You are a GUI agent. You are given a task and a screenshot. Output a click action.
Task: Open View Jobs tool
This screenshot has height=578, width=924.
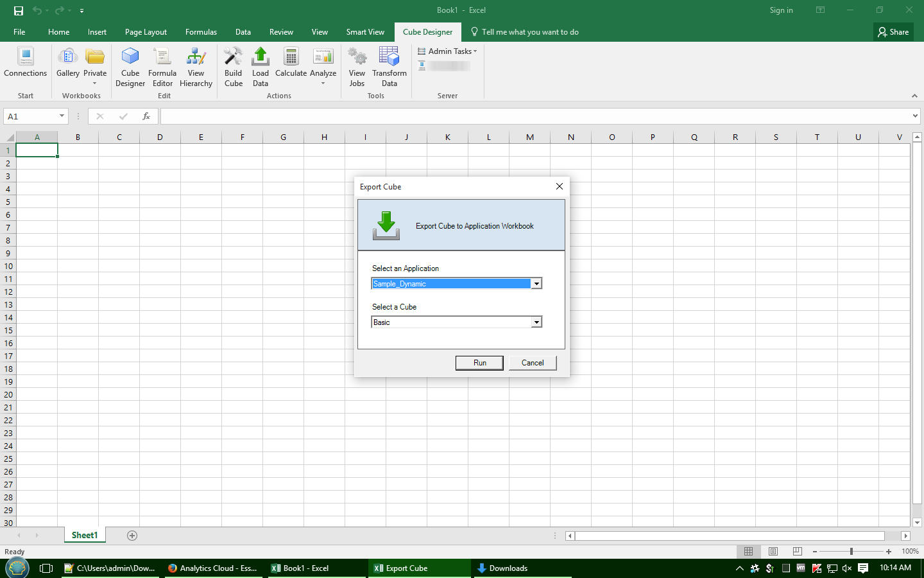[x=357, y=67]
